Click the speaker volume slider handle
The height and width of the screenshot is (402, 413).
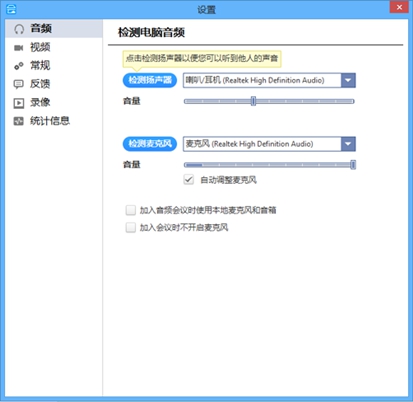click(253, 101)
